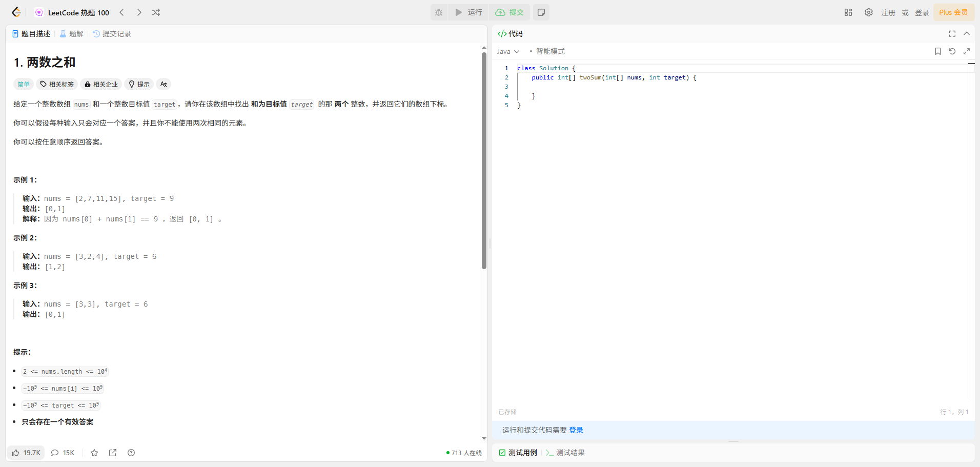The image size is (980, 467).
Task: Go to next problem arrow
Action: [x=139, y=12]
